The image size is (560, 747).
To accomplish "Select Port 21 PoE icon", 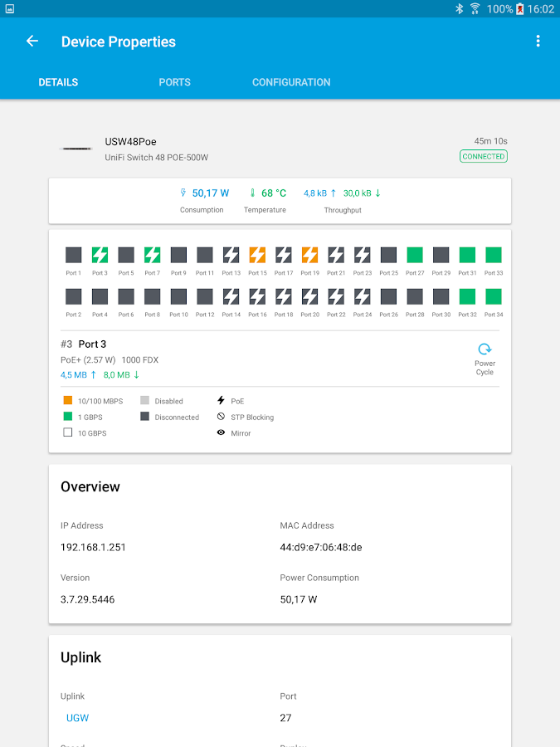I will point(336,255).
